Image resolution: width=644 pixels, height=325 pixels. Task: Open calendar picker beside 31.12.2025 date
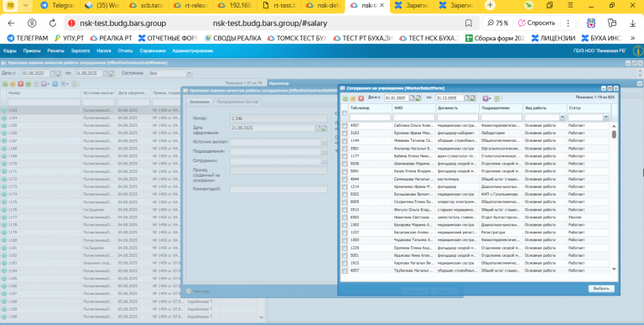pos(467,98)
